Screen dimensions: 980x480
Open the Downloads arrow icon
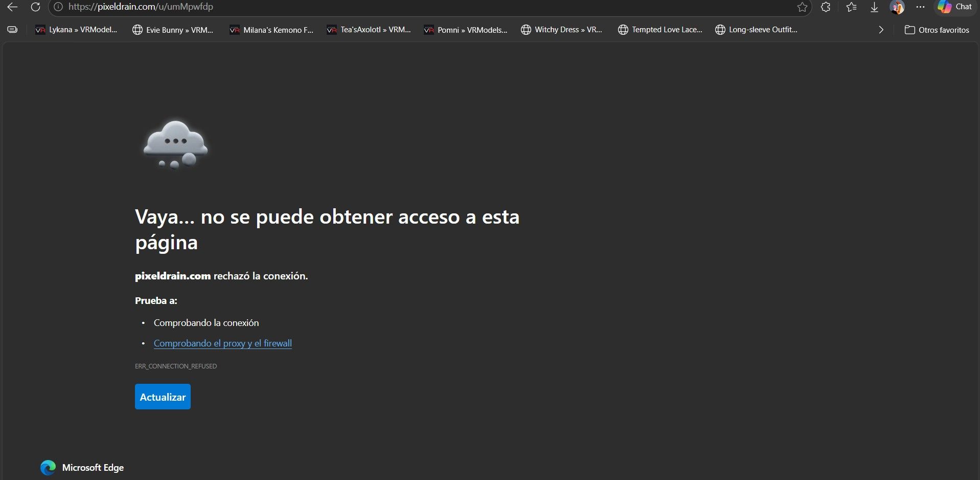point(875,7)
